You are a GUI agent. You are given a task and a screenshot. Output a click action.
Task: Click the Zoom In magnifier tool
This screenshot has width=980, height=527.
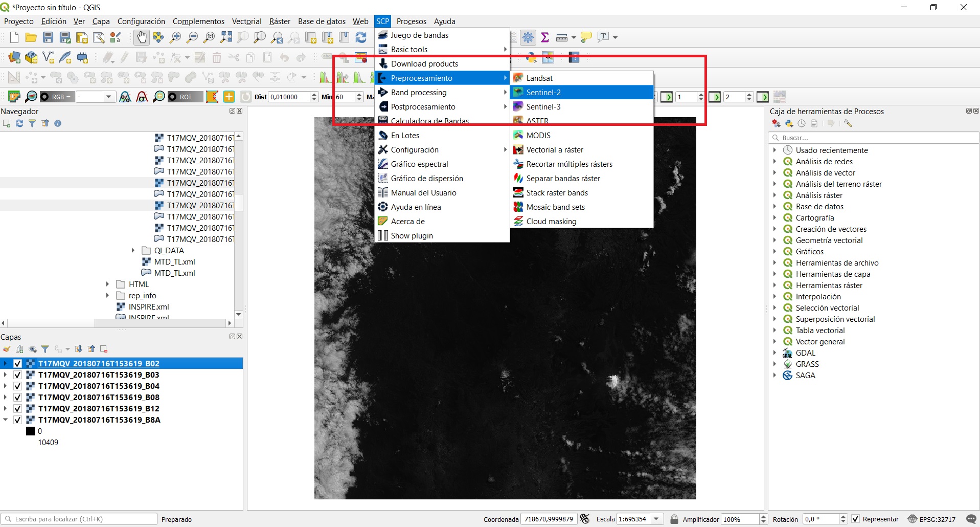point(175,37)
